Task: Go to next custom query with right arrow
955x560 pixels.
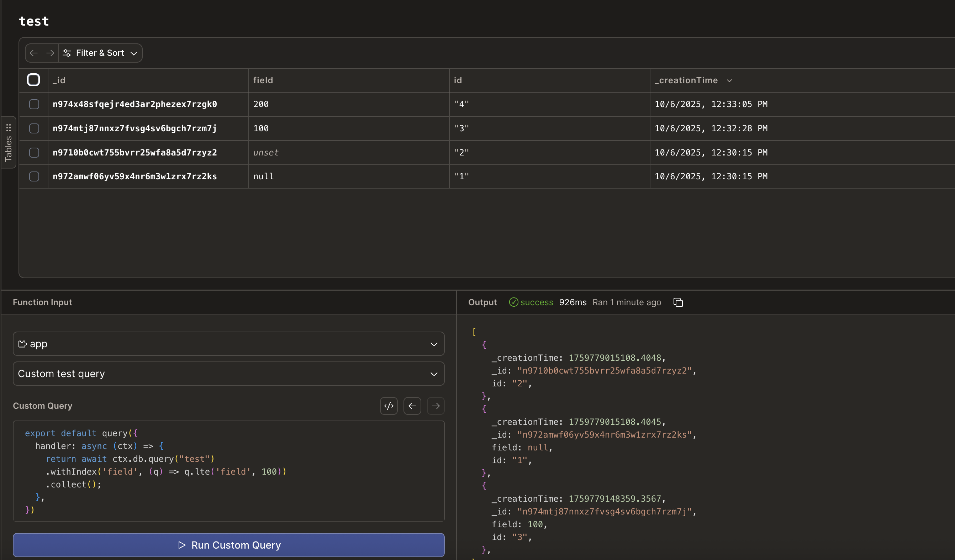Action: [x=436, y=406]
